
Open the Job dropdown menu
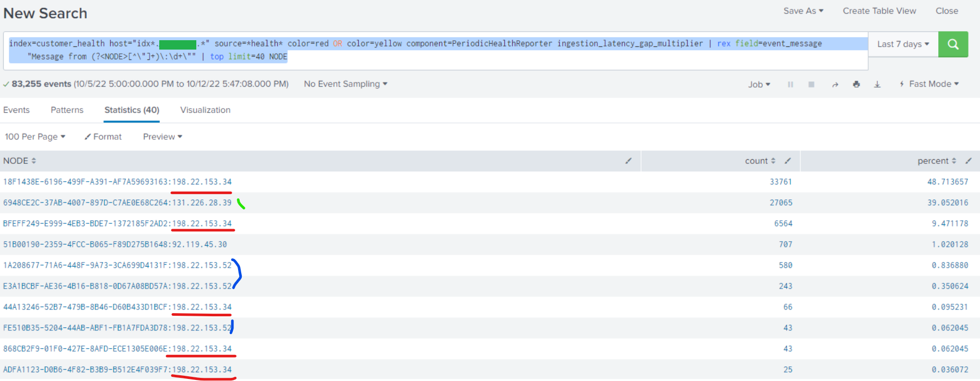pyautogui.click(x=759, y=85)
